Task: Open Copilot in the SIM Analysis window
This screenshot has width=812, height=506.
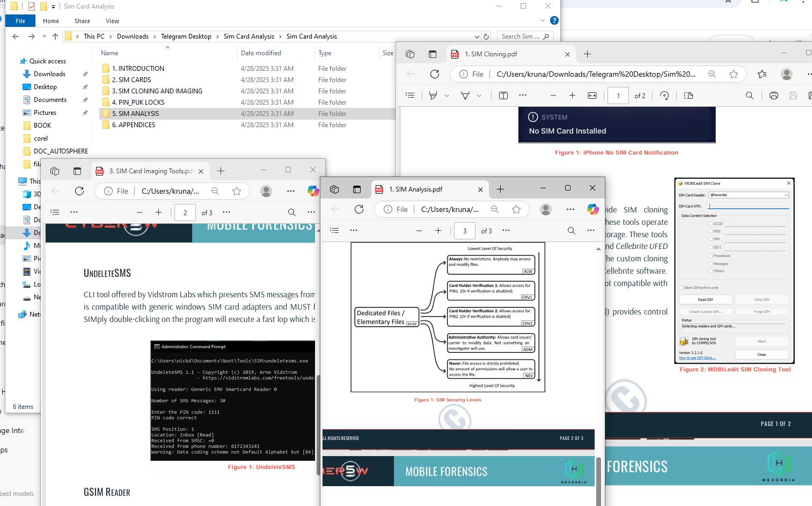Action: coord(592,209)
